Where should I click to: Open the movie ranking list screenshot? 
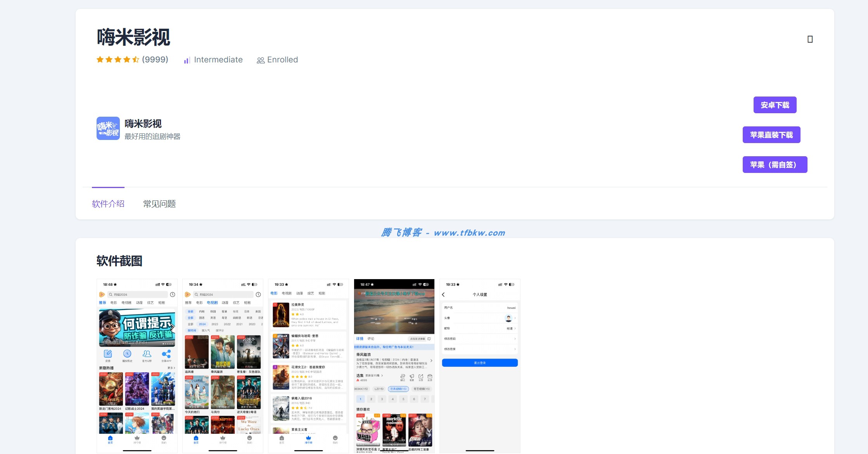point(308,366)
